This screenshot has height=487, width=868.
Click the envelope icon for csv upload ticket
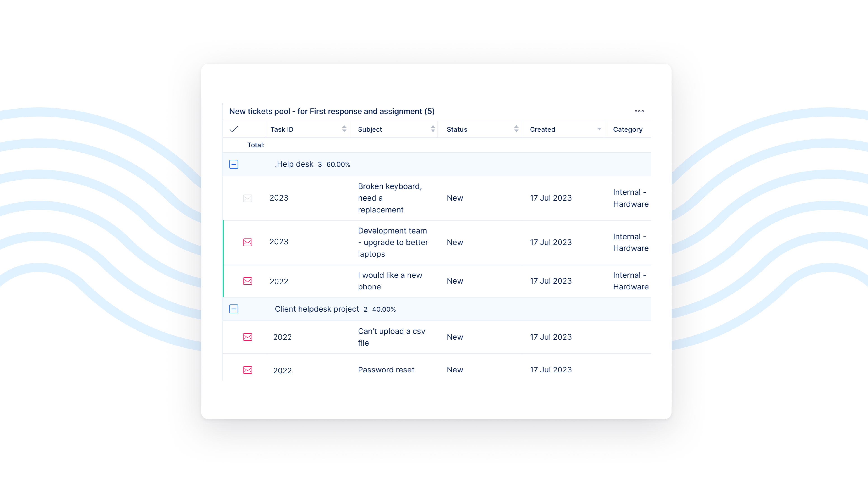point(248,337)
